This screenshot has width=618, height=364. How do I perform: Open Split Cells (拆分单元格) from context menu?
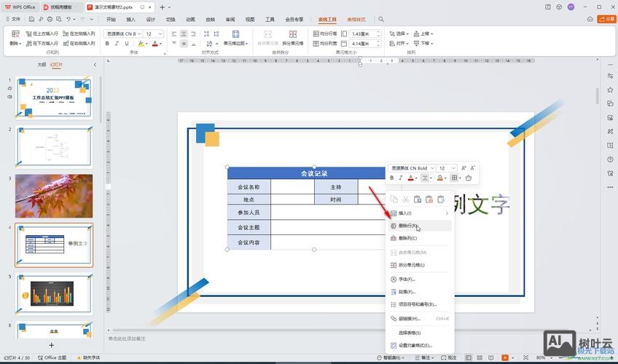click(412, 265)
